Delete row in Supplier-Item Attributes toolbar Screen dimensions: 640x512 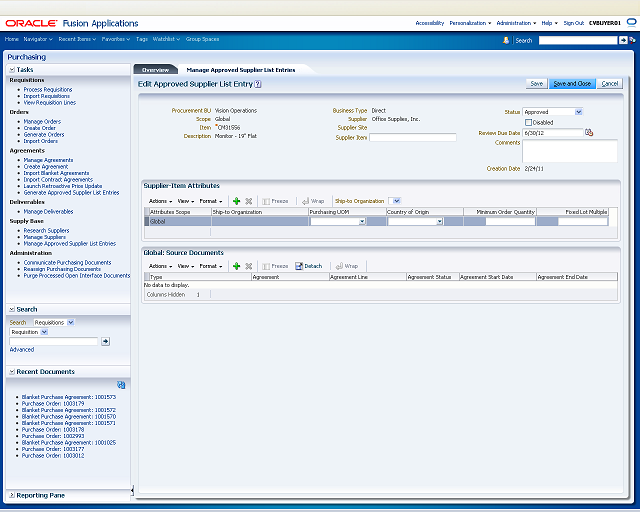[x=249, y=201]
